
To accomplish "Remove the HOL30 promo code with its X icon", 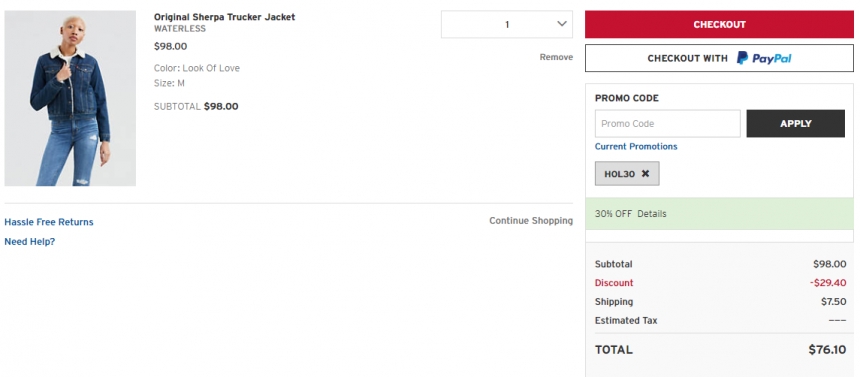I will [x=646, y=173].
